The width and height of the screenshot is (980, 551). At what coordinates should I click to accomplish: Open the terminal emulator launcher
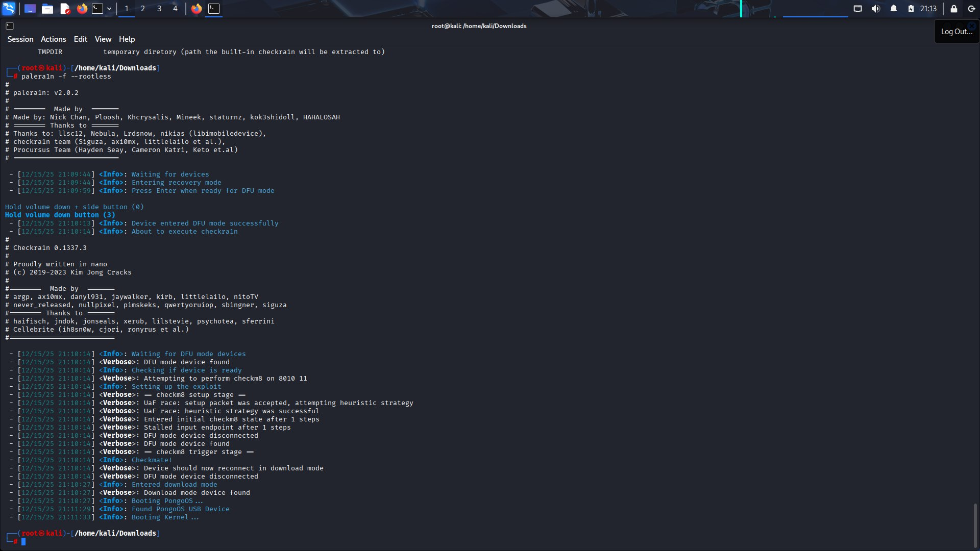point(97,9)
